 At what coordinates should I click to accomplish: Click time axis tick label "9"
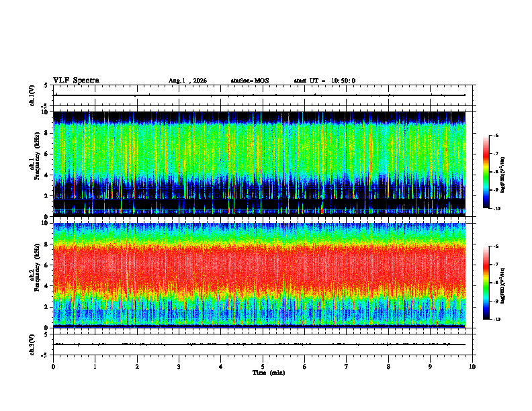pos(430,367)
